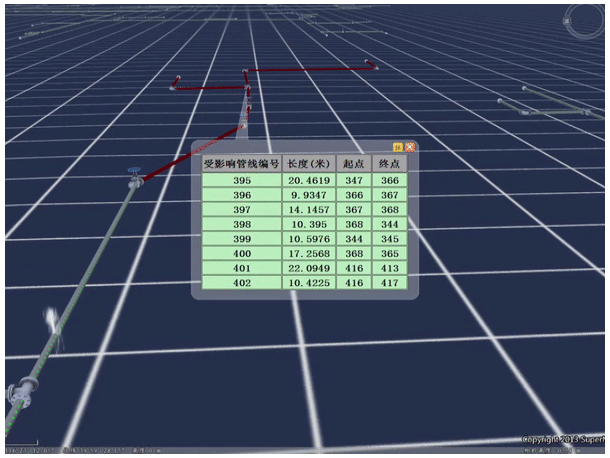Click the length value 9.9347

click(309, 195)
